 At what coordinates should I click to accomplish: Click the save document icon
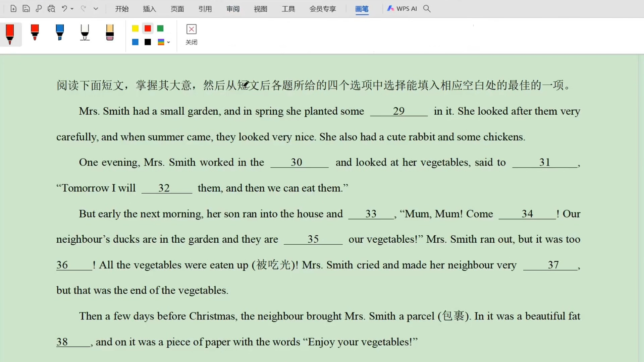(26, 9)
